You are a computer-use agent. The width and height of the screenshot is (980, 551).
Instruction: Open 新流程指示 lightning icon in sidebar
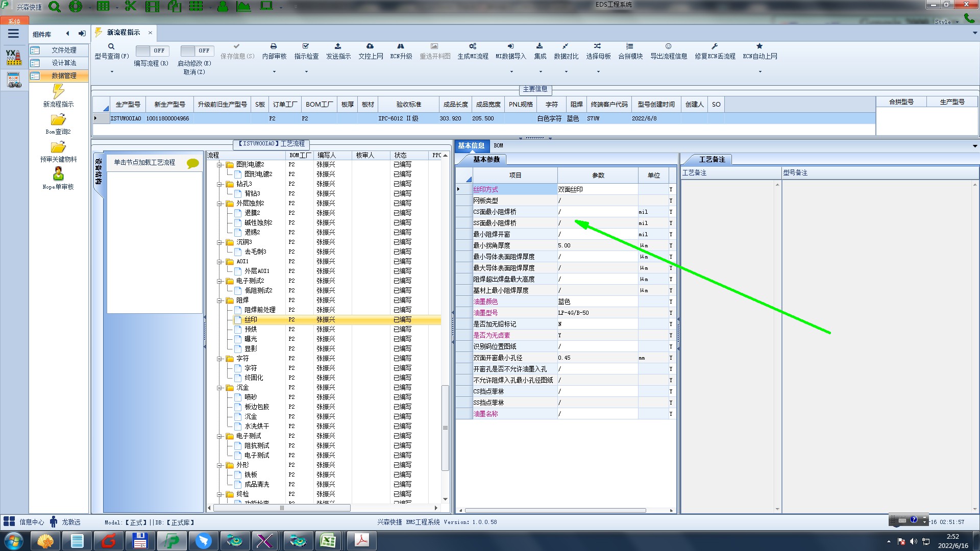(58, 92)
